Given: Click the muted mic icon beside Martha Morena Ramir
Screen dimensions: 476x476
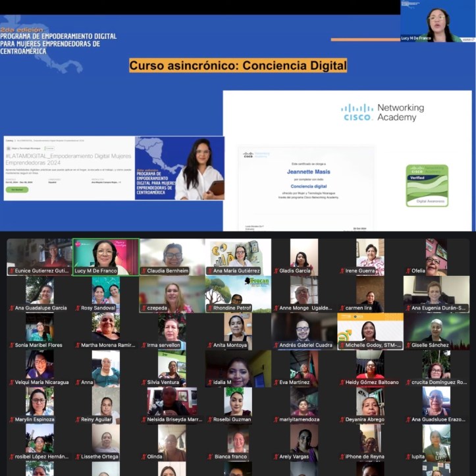Looking at the screenshot, I should pyautogui.click(x=78, y=345).
